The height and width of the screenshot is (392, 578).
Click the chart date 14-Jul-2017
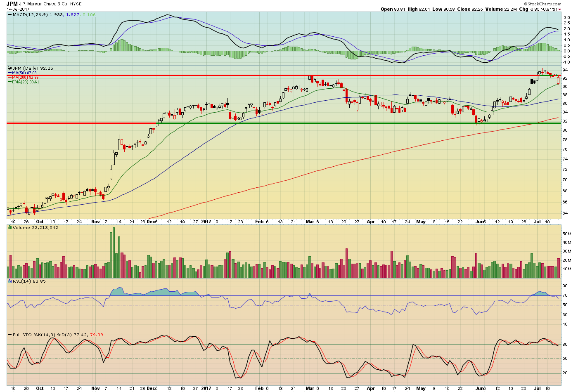18,9
